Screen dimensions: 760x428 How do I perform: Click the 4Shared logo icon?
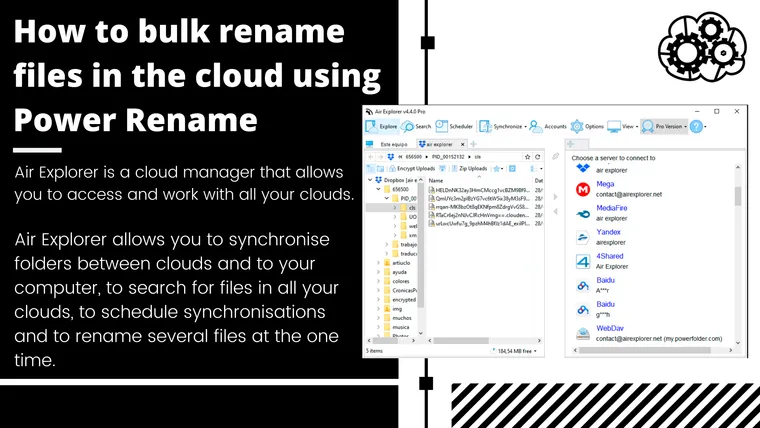(x=583, y=261)
